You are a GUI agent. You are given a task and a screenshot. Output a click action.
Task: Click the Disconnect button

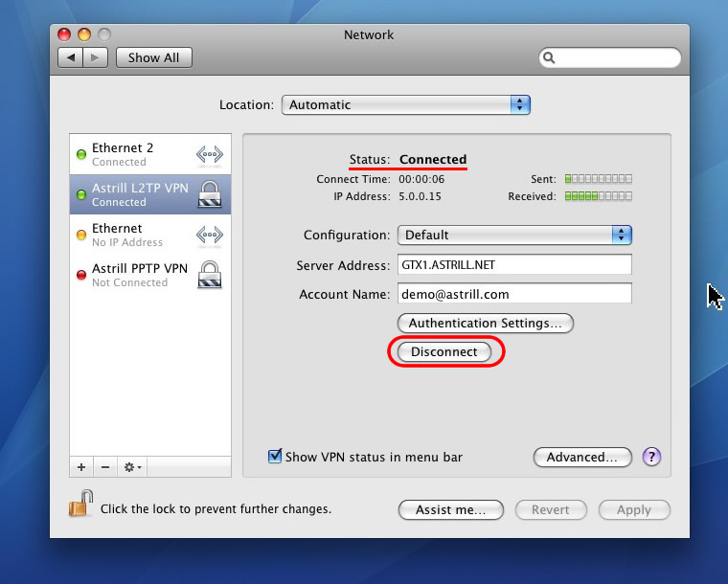pos(444,351)
